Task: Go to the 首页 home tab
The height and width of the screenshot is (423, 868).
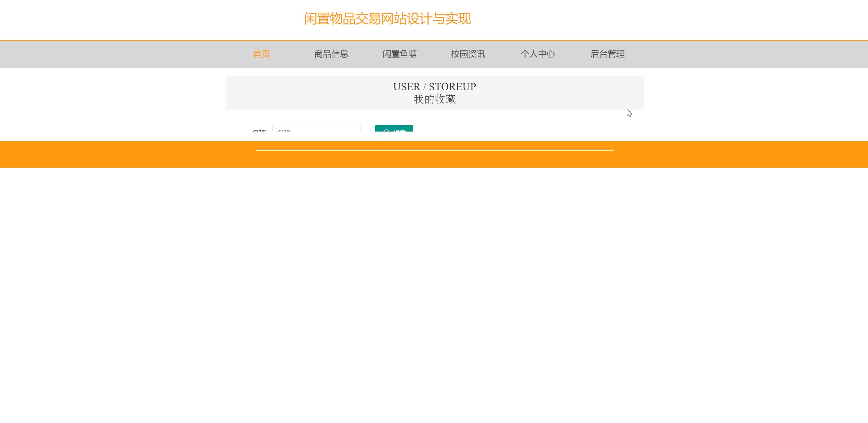Action: coord(261,54)
